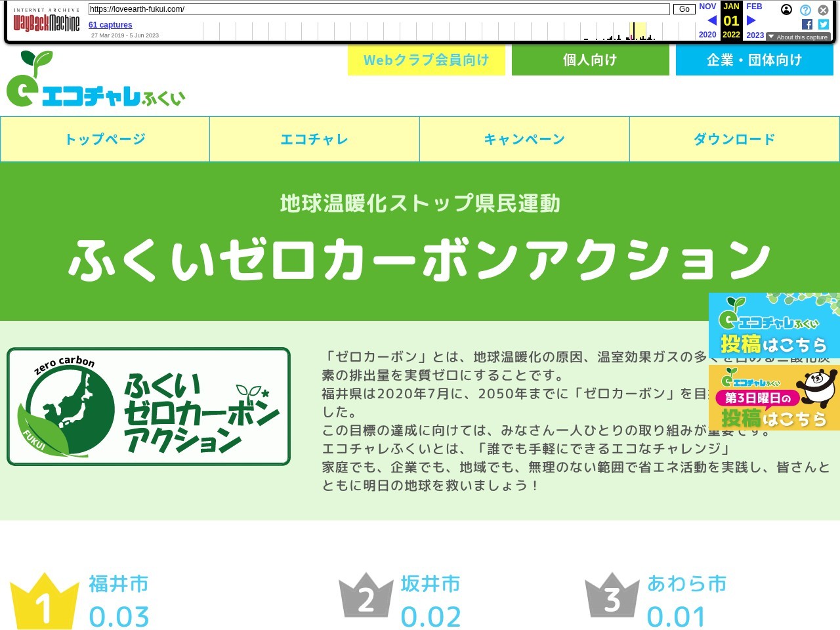840x630 pixels.
Task: Open the 61 captures link
Action: point(110,25)
